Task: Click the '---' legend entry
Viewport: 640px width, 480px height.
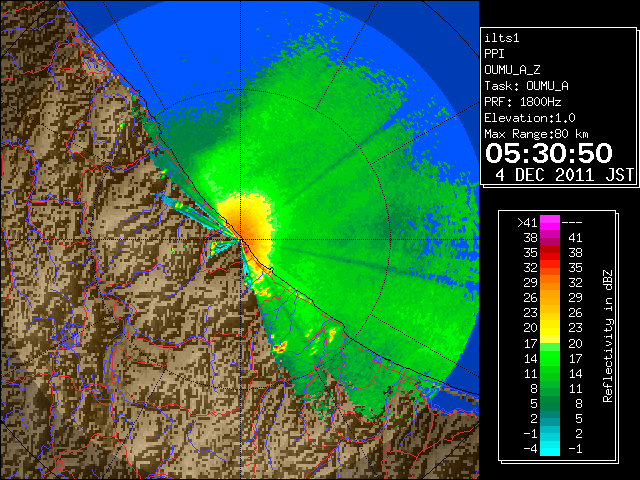Action: 572,222
